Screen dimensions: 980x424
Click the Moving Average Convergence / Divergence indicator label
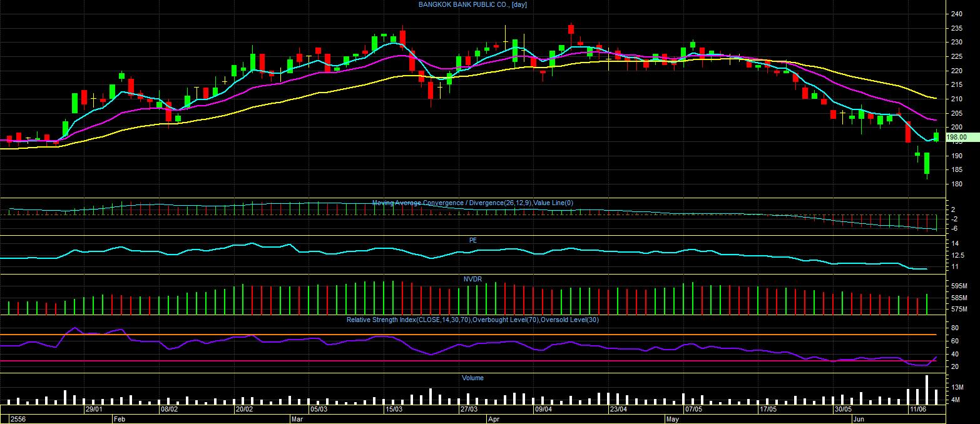(x=472, y=203)
